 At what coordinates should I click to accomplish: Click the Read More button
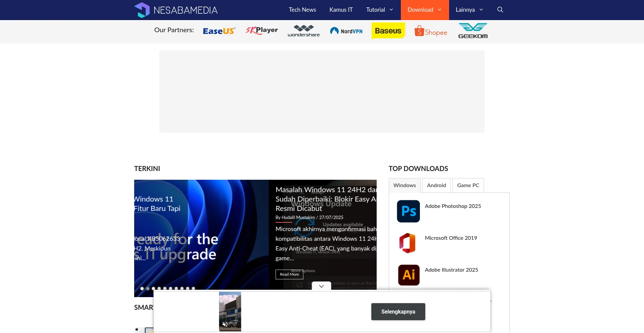[x=289, y=274]
